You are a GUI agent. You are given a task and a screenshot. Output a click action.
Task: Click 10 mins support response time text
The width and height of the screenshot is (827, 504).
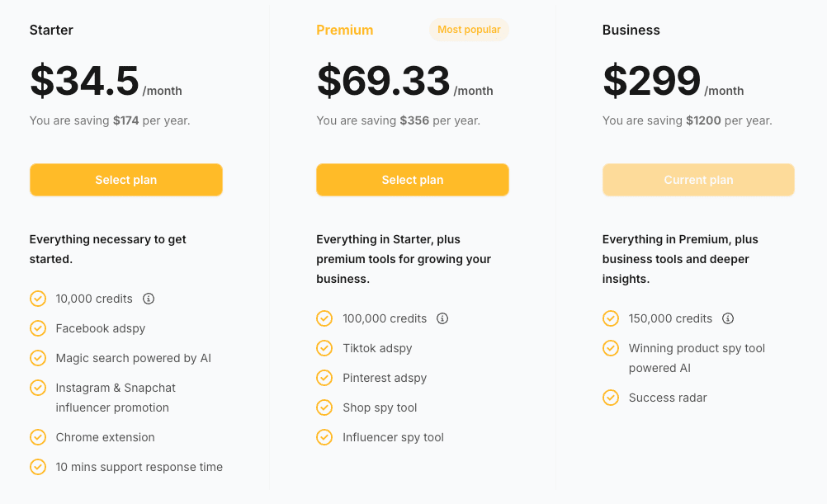pyautogui.click(x=139, y=467)
